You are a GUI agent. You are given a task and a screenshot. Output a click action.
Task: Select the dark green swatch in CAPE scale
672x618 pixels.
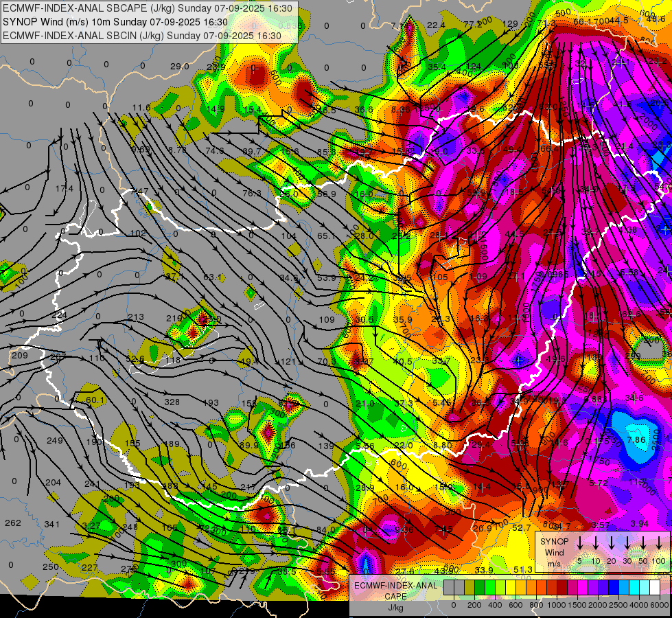tap(480, 587)
